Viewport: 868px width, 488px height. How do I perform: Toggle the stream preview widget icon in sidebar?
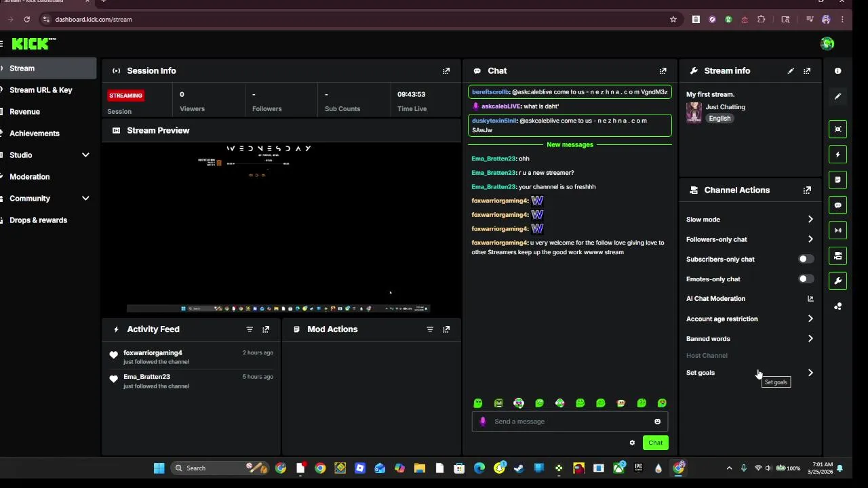point(838,129)
